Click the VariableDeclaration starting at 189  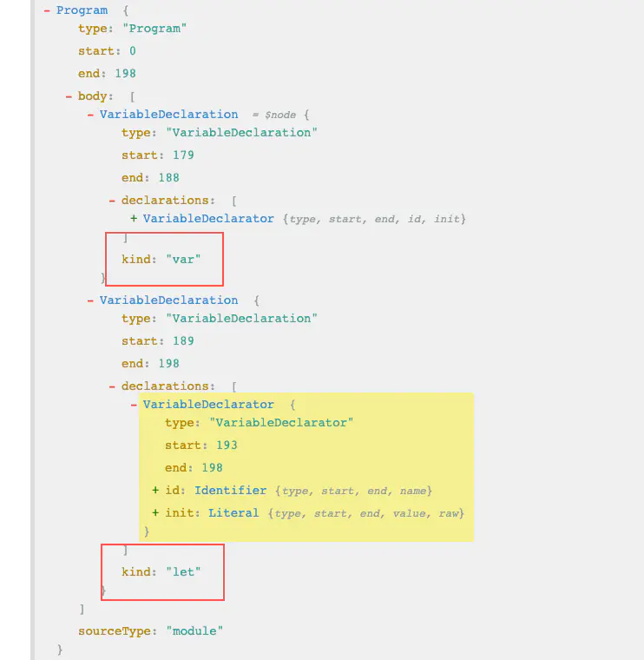pos(168,300)
